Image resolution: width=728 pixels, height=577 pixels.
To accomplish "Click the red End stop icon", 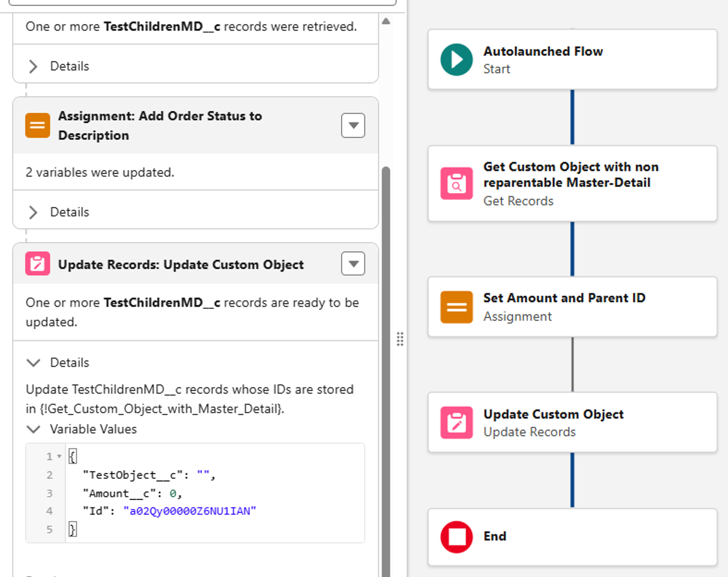I will coord(457,537).
